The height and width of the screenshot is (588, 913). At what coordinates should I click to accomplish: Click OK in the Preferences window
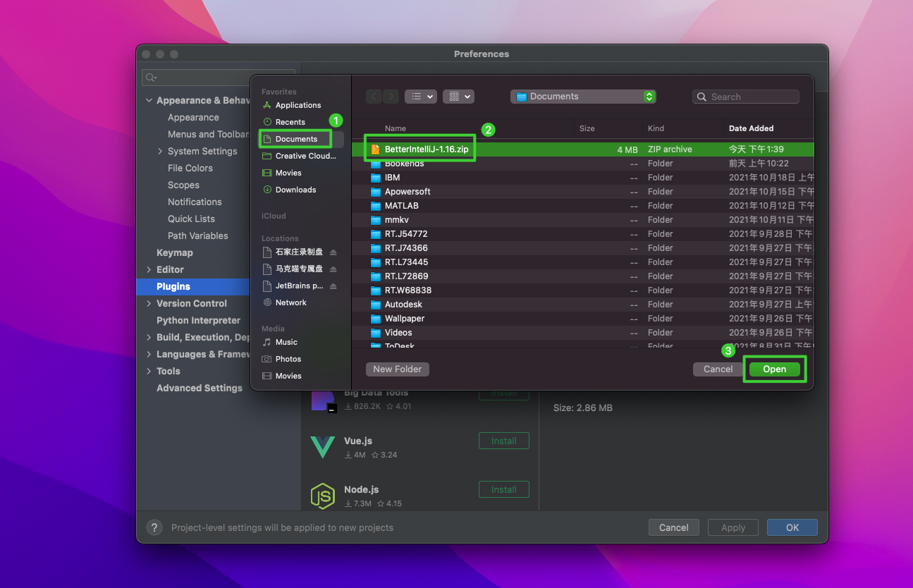(x=792, y=527)
